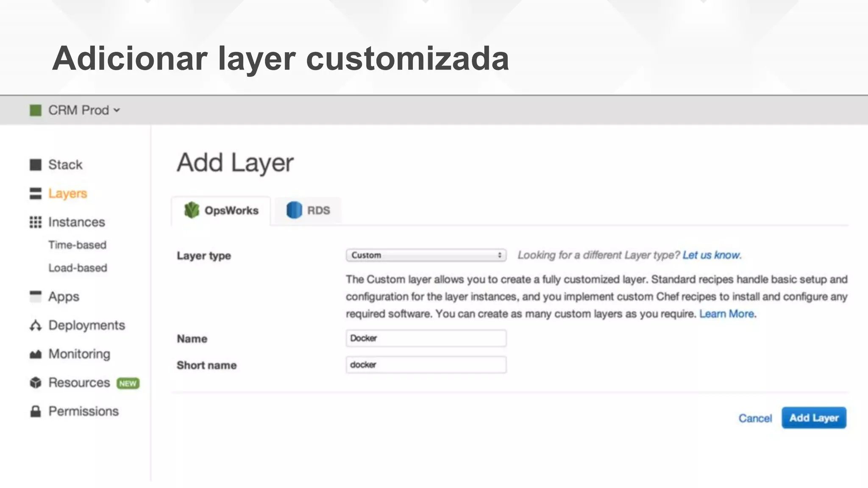Open the Learn More link
This screenshot has width=868, height=488.
click(x=727, y=314)
